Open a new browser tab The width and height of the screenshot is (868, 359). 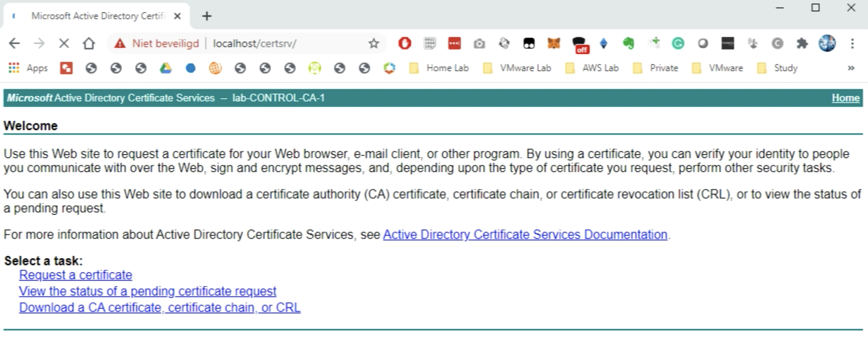point(207,16)
